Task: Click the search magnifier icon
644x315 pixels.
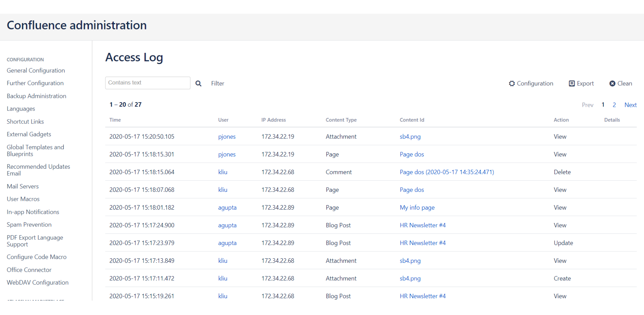Action: click(x=198, y=83)
